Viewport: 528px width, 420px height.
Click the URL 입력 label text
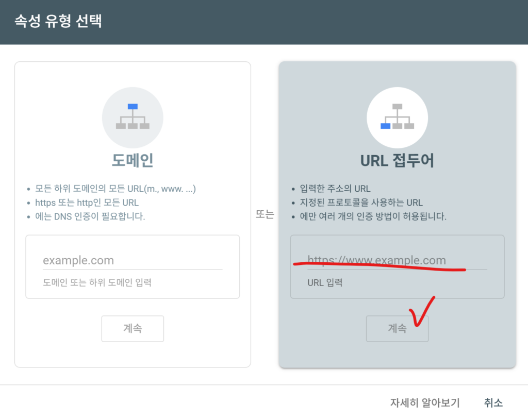[x=325, y=282]
